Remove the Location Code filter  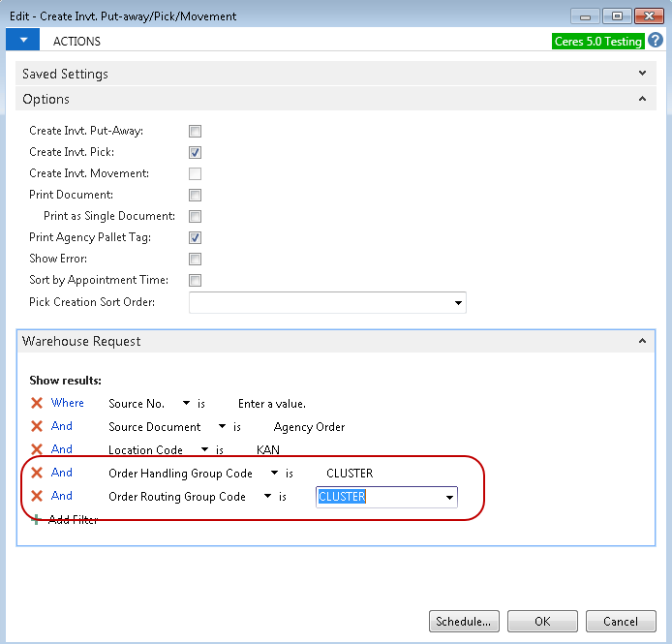point(37,449)
